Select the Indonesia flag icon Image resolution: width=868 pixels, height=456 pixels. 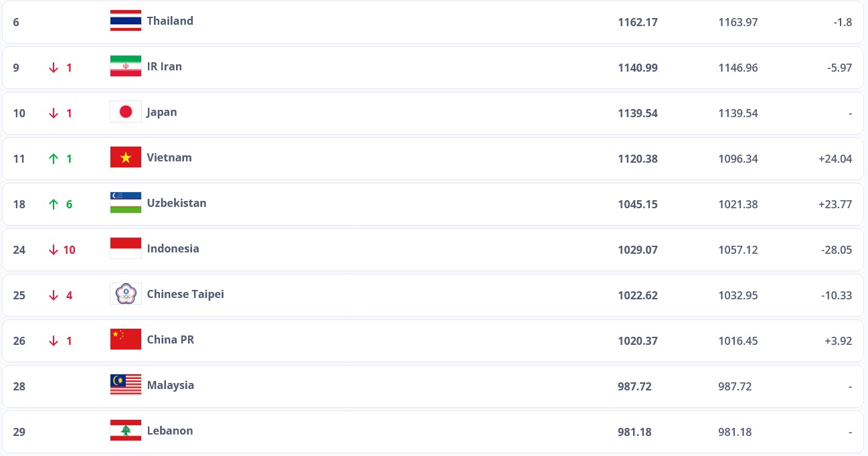[x=125, y=248]
